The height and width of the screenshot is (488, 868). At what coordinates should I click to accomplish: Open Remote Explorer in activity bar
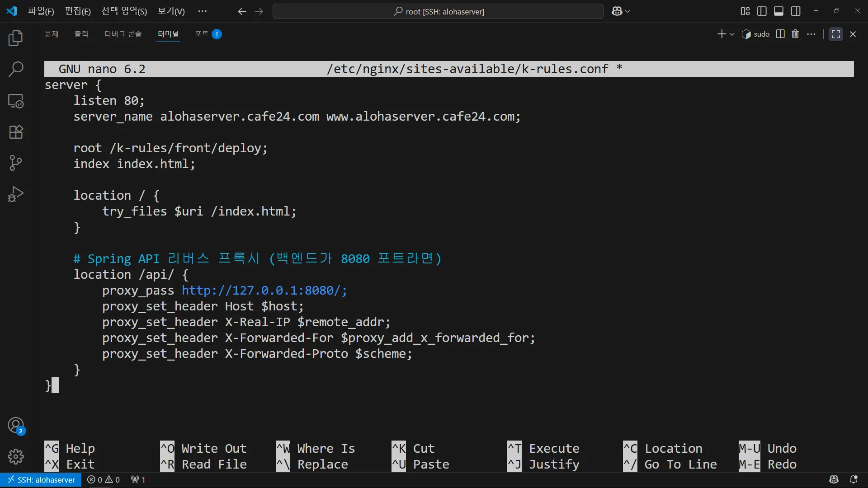click(x=16, y=101)
